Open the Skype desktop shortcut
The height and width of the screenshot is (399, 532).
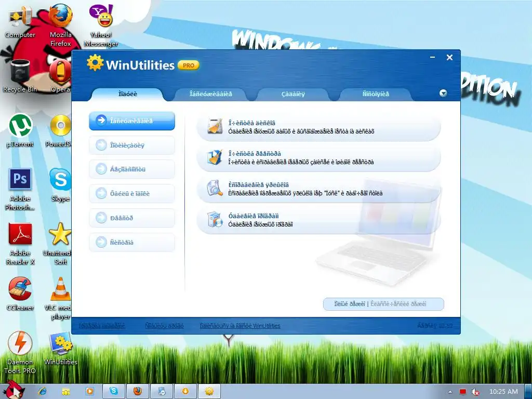[60, 185]
